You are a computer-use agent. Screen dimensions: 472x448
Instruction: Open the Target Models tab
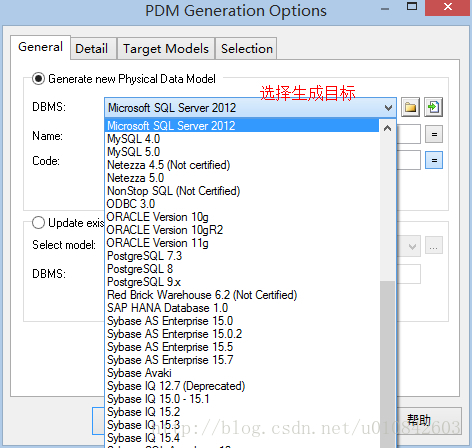166,49
